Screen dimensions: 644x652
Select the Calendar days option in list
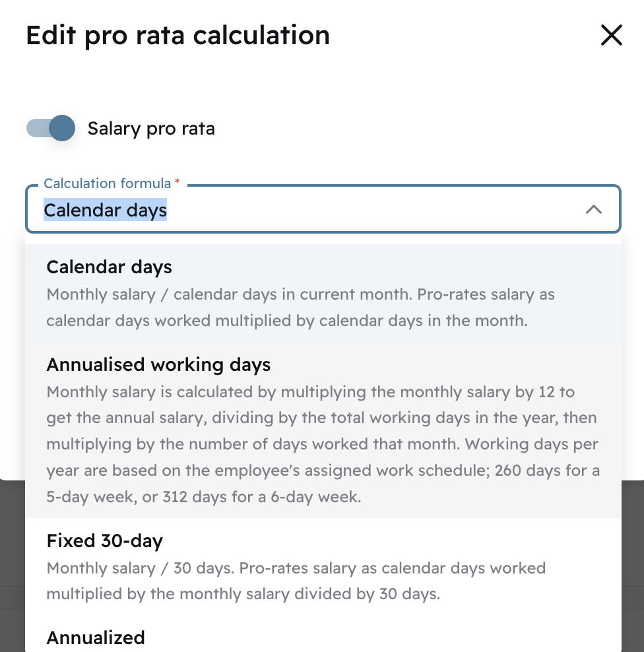[110, 267]
